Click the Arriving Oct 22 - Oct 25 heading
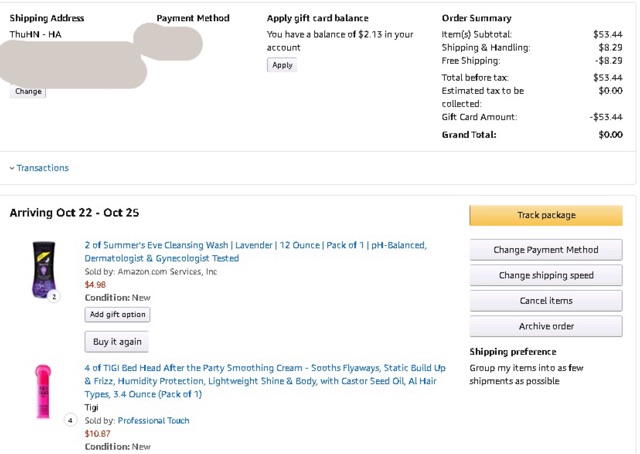 [x=74, y=213]
